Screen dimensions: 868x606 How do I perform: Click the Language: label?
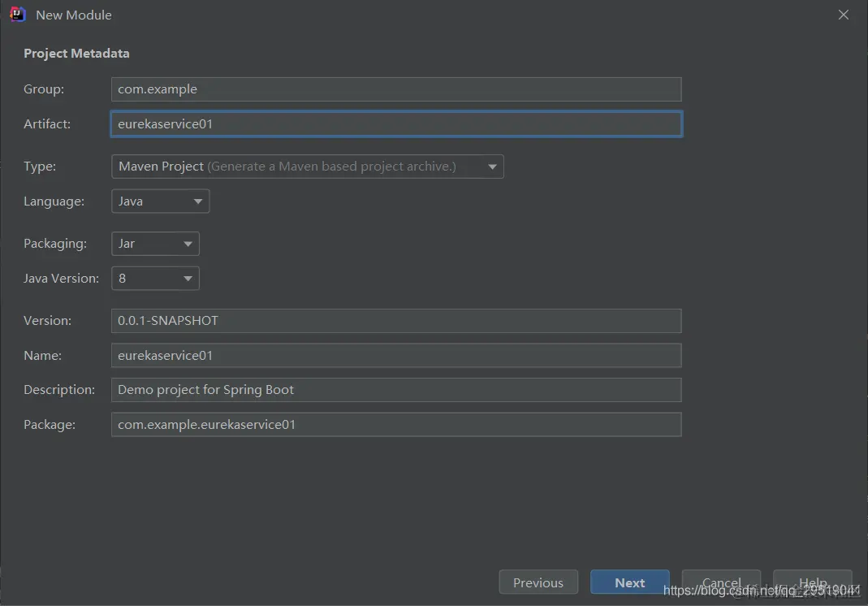point(54,201)
